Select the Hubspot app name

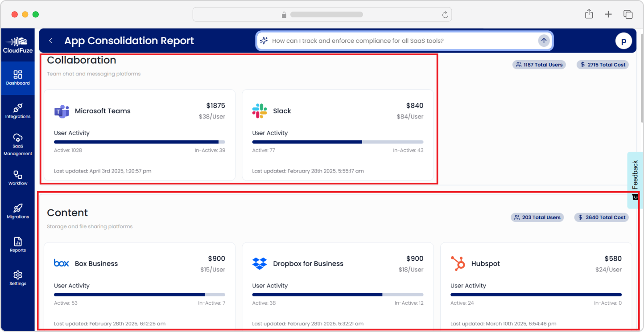486,263
